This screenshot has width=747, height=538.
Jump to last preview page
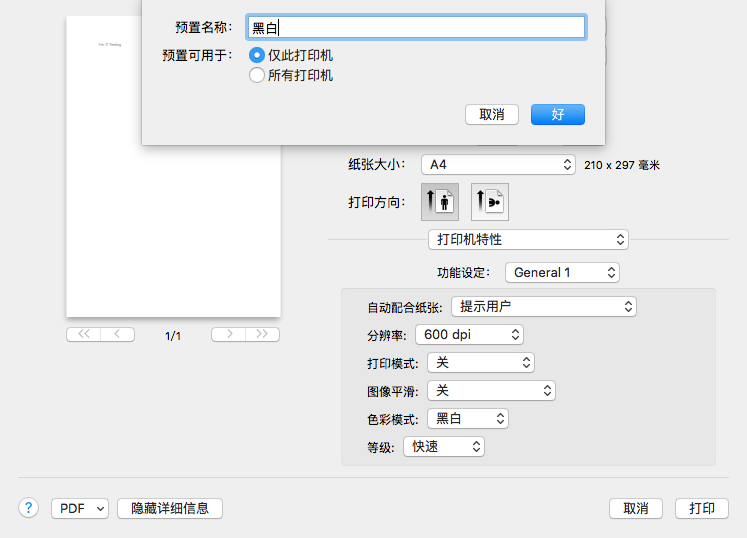click(x=262, y=335)
